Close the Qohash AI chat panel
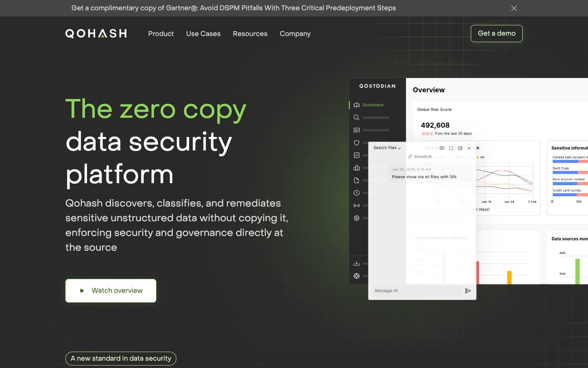The height and width of the screenshot is (368, 588). pyautogui.click(x=469, y=148)
